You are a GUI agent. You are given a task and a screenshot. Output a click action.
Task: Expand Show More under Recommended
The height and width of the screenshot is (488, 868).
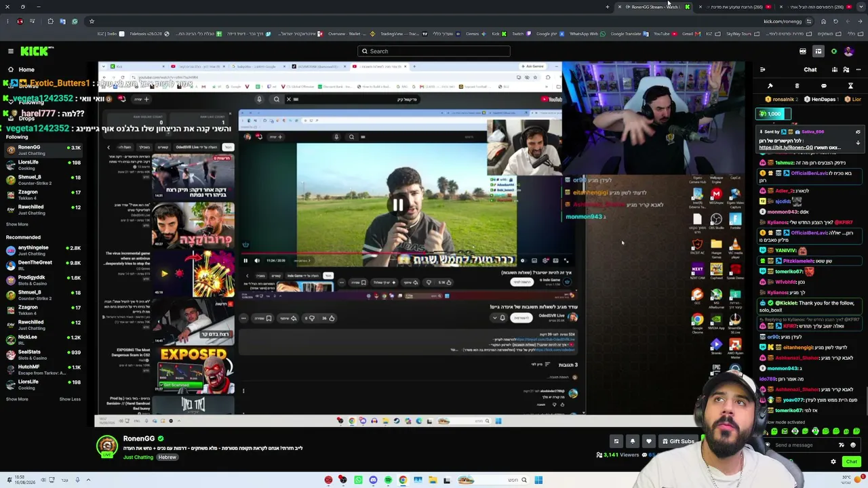pyautogui.click(x=17, y=399)
